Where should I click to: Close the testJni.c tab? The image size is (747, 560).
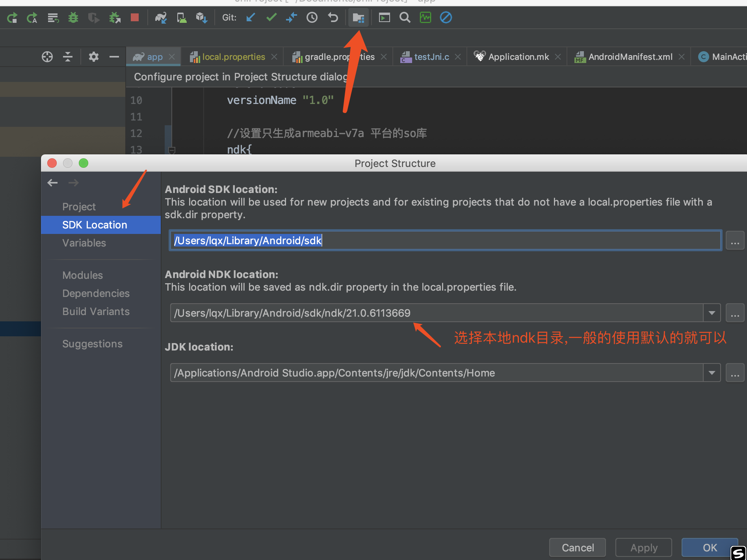pos(458,57)
